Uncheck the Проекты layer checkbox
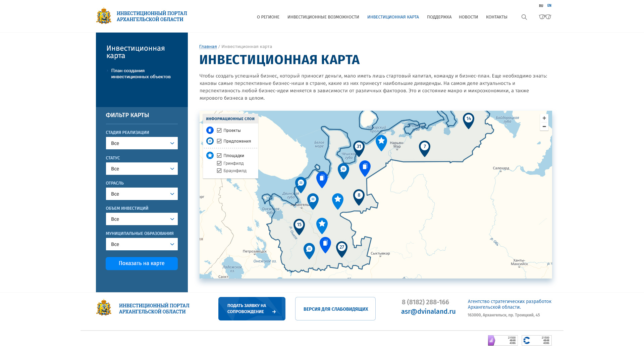The image size is (644, 352). pos(219,131)
